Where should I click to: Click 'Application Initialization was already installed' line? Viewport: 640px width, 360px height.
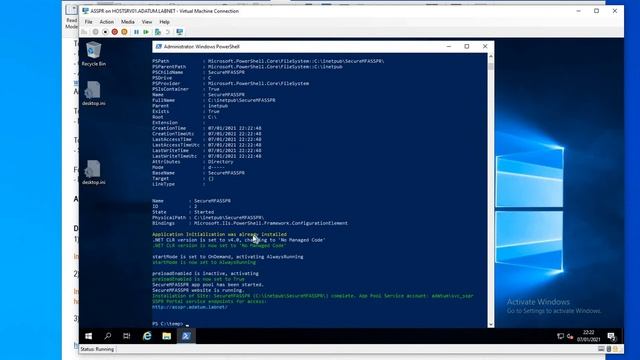click(x=220, y=234)
